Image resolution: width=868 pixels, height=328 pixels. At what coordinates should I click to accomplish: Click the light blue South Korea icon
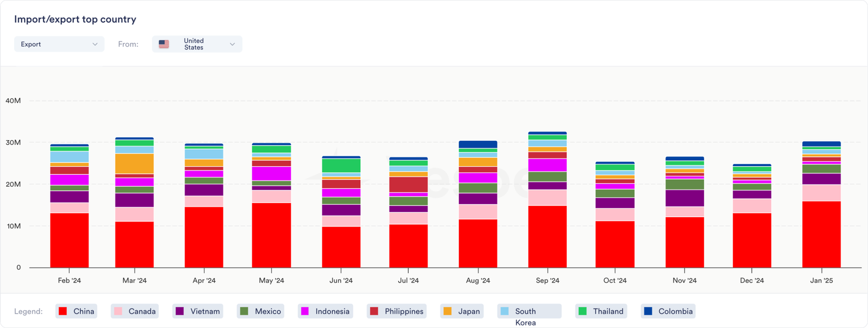click(x=505, y=311)
